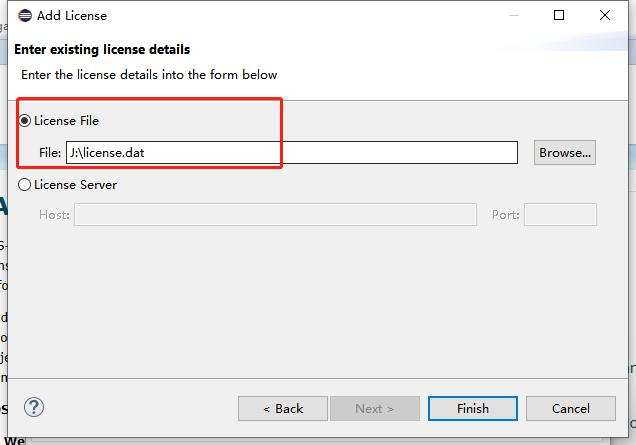This screenshot has height=445, width=636.
Task: Click the Port text field
Action: 560,214
